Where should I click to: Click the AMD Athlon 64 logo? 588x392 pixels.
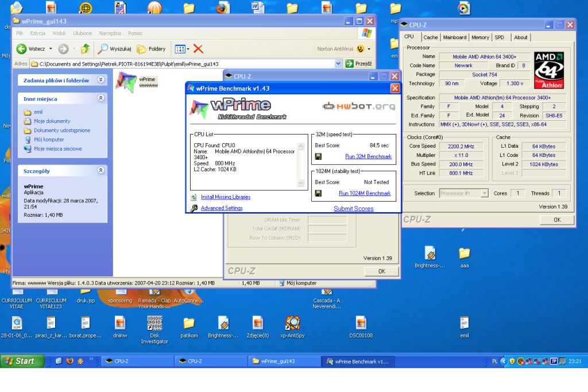coord(548,70)
